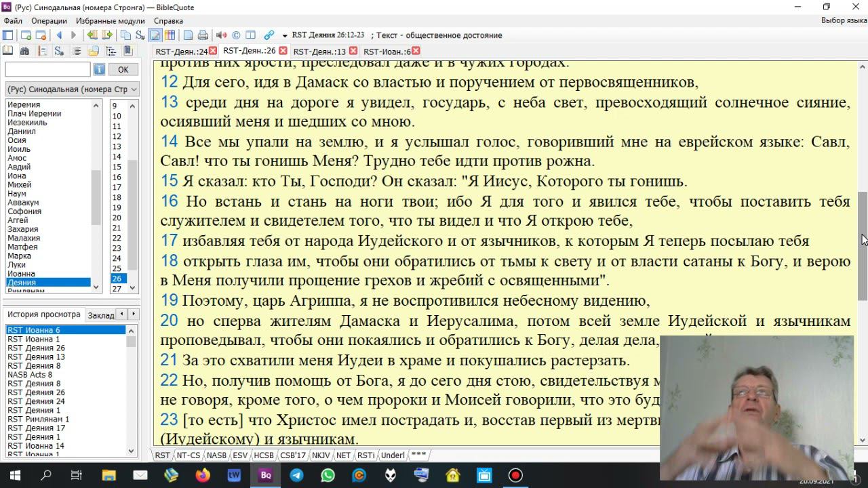Click the new tab window icon

(x=26, y=35)
